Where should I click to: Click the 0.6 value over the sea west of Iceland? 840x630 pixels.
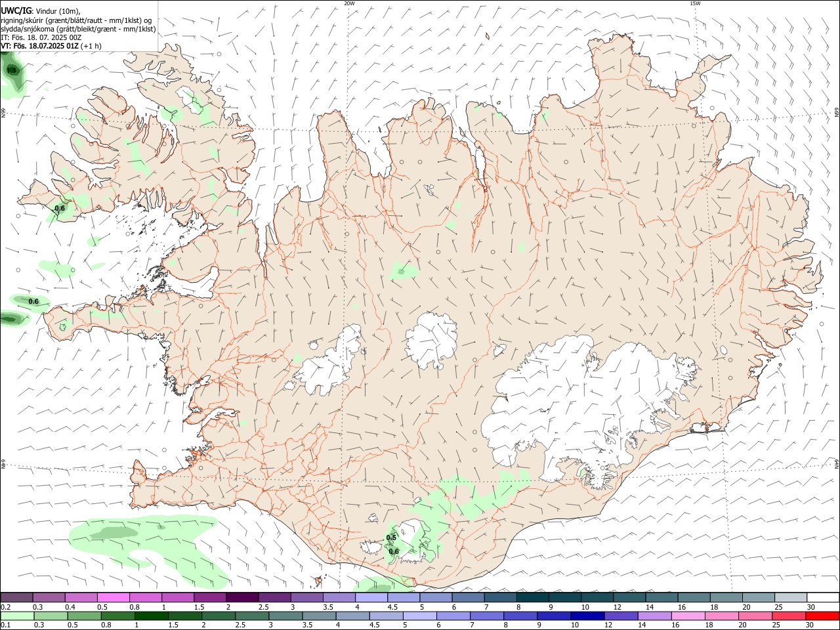coord(33,301)
